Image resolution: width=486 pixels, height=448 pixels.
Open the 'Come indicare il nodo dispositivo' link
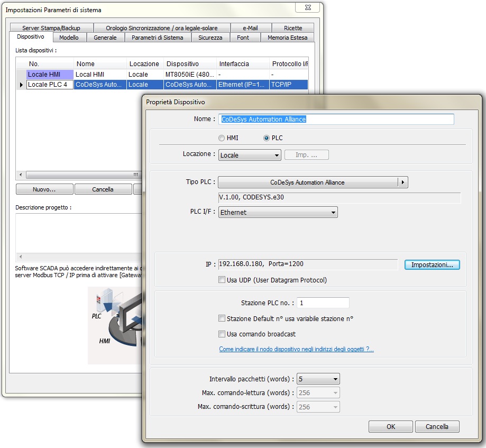point(296,349)
